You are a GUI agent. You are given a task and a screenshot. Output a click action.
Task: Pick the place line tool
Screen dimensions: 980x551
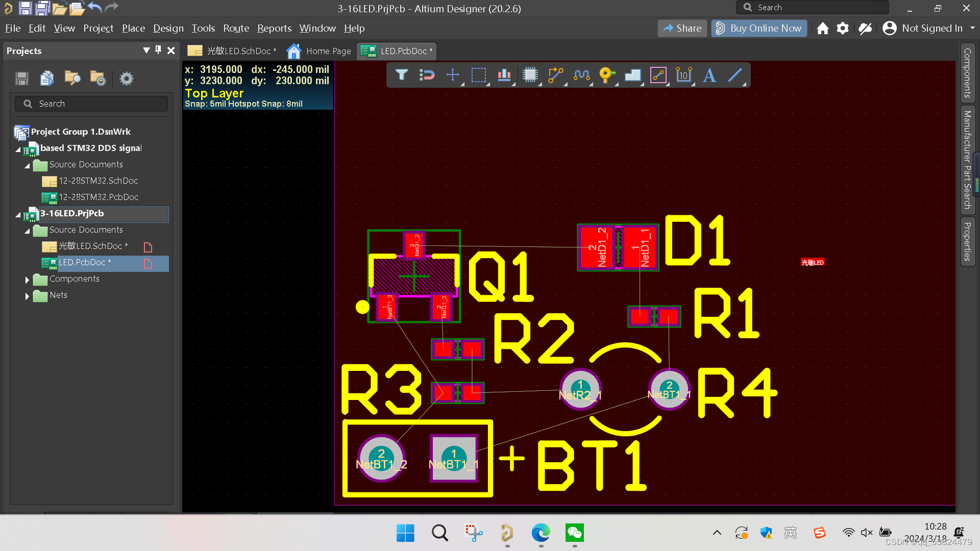[x=735, y=75]
